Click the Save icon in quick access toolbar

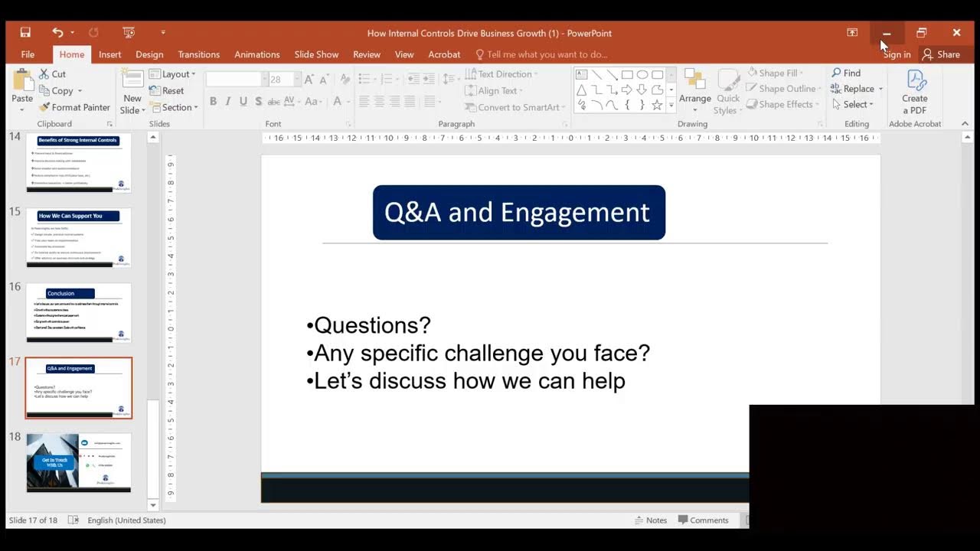tap(25, 33)
